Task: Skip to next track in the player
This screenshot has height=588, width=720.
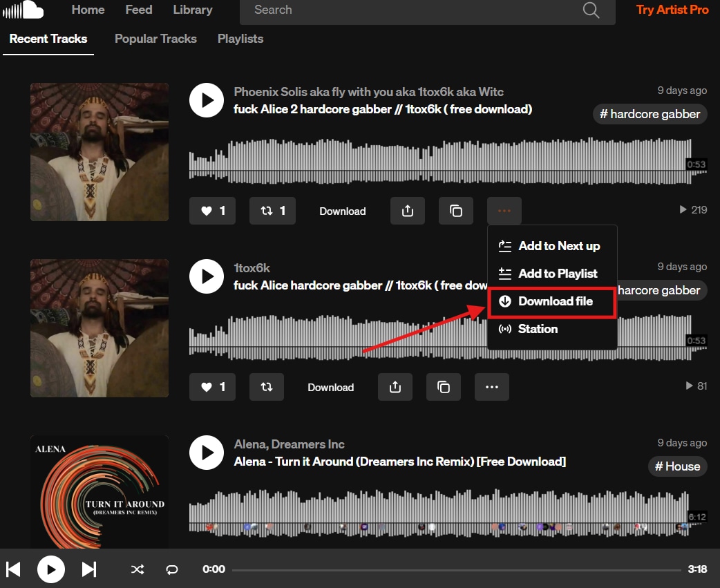Action: (88, 569)
